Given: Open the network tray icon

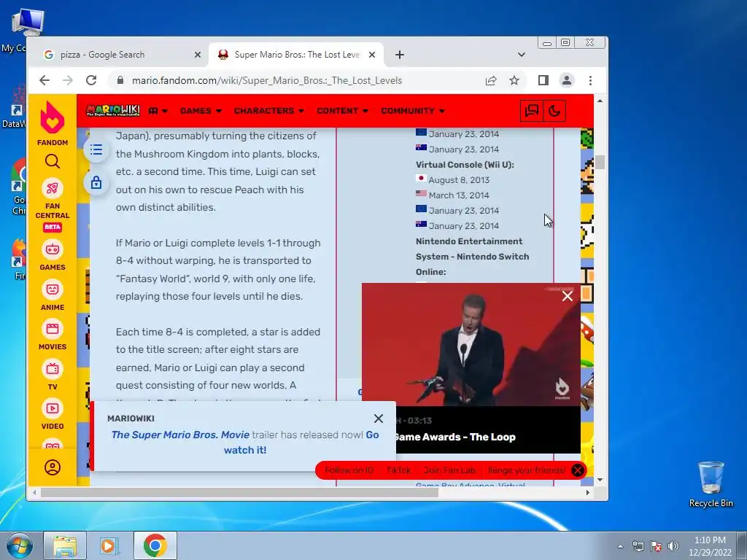Looking at the screenshot, I should tap(638, 546).
